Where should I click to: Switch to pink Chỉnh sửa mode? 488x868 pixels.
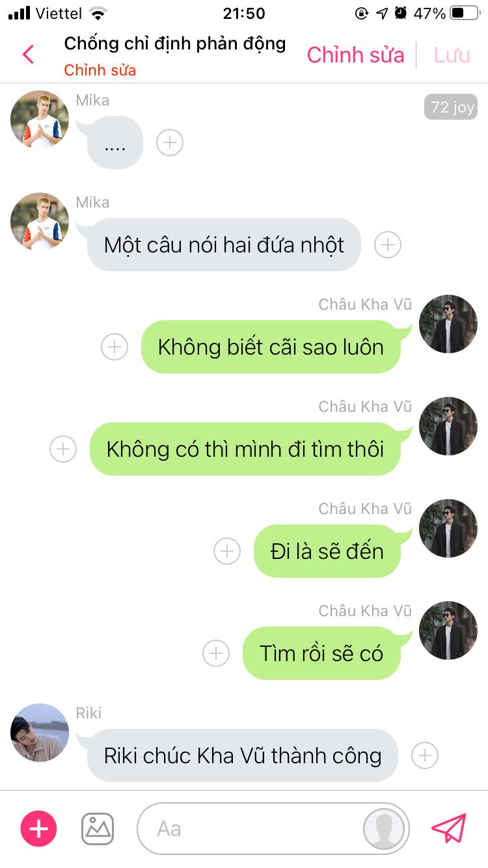coord(355,55)
